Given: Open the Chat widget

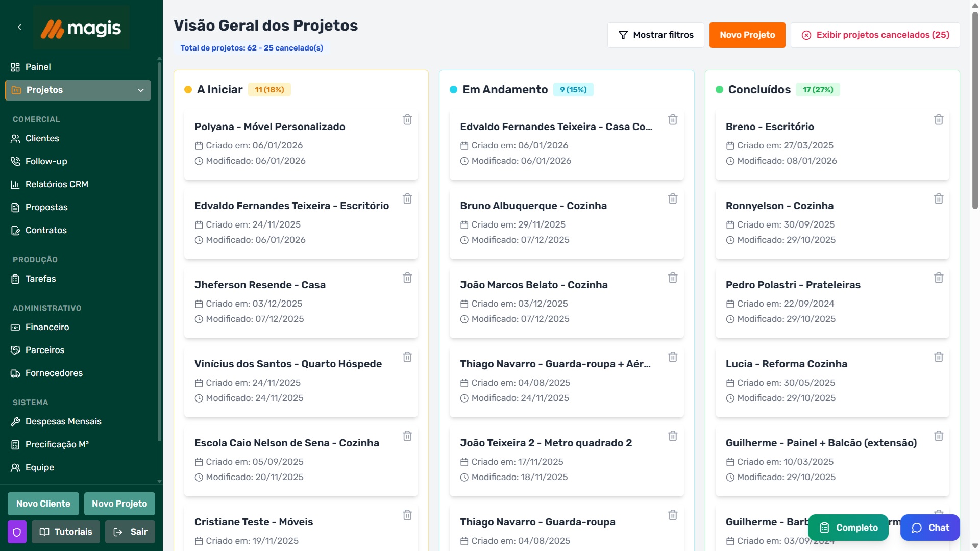Looking at the screenshot, I should 930,528.
